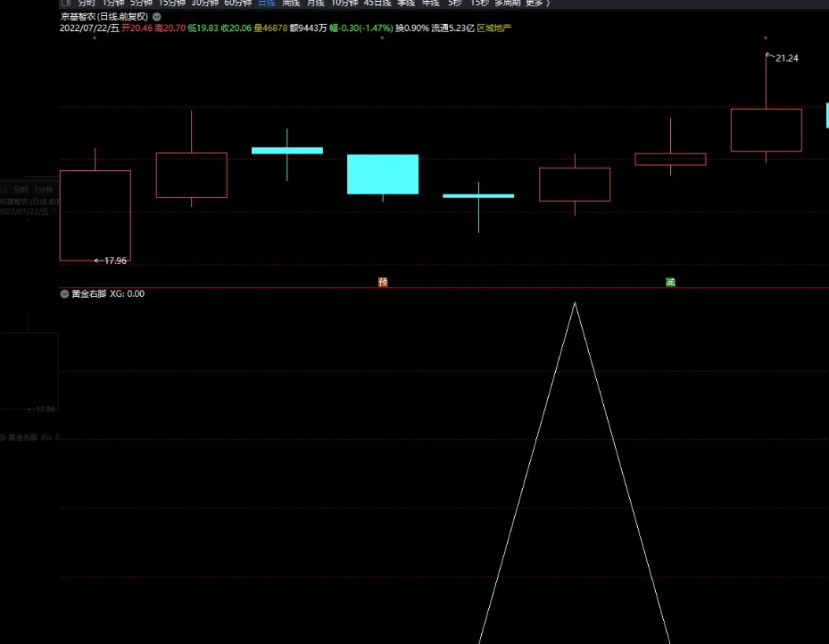Screen dimensions: 829x644
Task: Click the green 减 marker icon
Action: (x=670, y=282)
